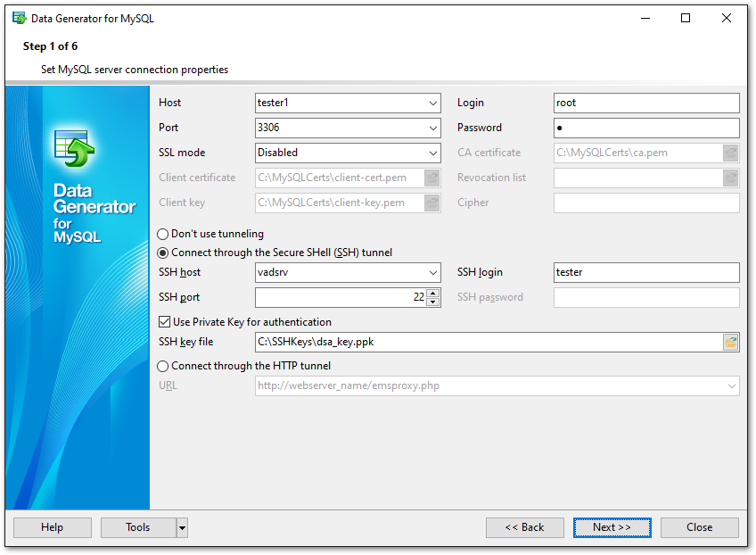Viewport: 756px width, 555px height.
Task: Click the Host text field showing tester1
Action: tap(341, 104)
